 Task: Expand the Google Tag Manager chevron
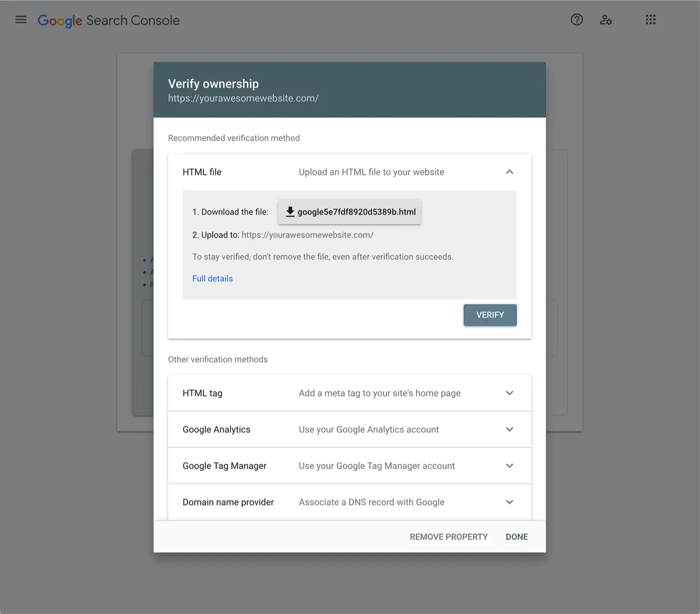(x=509, y=466)
